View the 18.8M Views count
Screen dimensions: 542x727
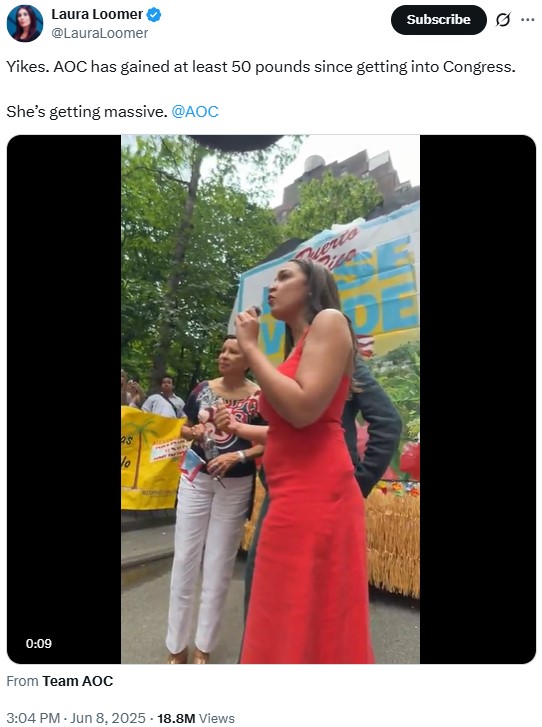(196, 718)
